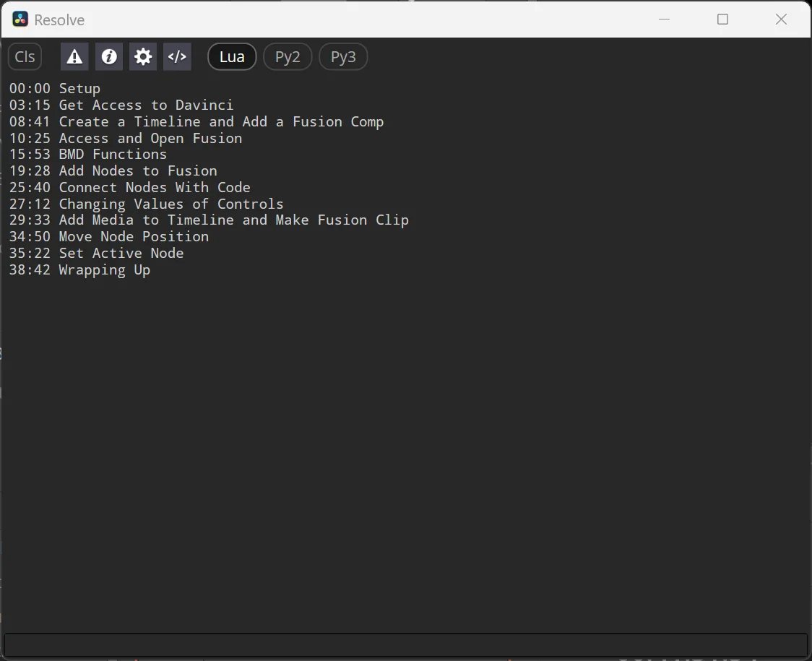The image size is (812, 661).
Task: Close the Resolve console window
Action: point(781,20)
